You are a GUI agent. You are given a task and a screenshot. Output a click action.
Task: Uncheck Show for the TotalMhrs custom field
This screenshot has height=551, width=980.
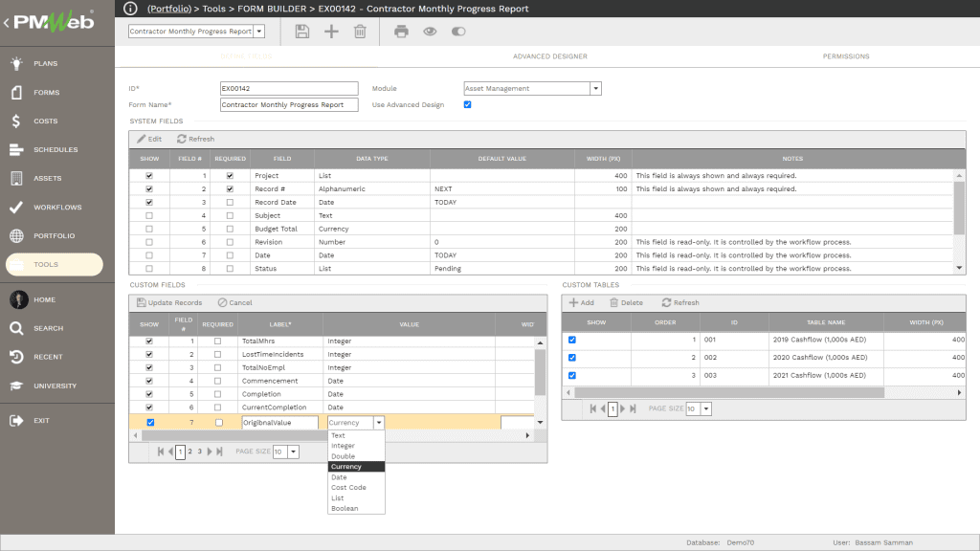coord(148,342)
